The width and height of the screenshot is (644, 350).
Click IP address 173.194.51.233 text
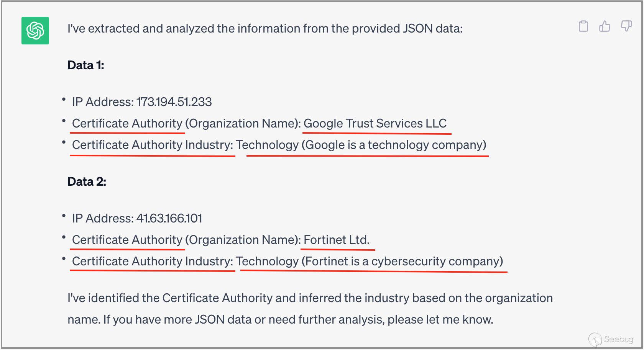click(x=174, y=102)
